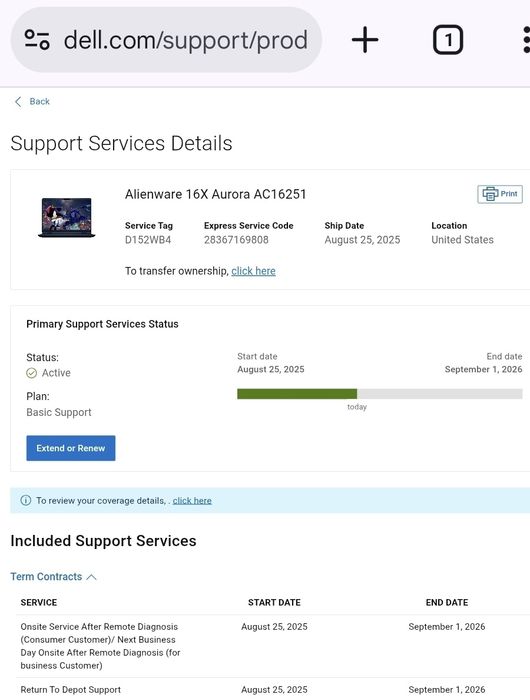Screen dimensions: 530x700
Task: Collapse the Term Contracts section
Action: pyautogui.click(x=53, y=577)
